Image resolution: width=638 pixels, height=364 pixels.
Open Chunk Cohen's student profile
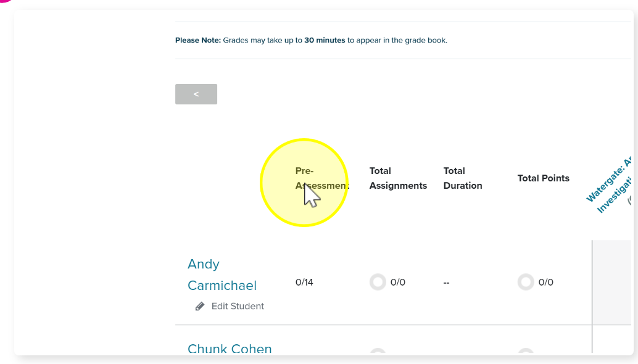click(x=230, y=349)
